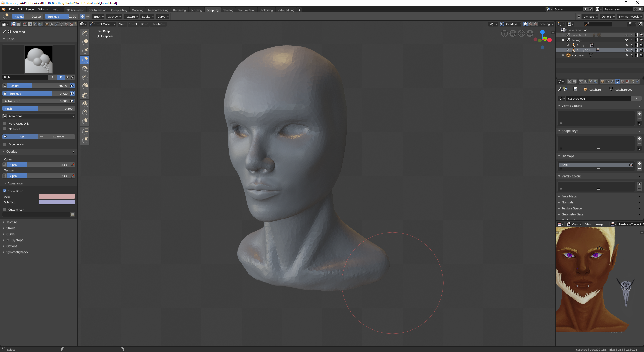Screen dimensions: 644x352
Task: Open the Area Plane dropdown
Action: (39, 116)
